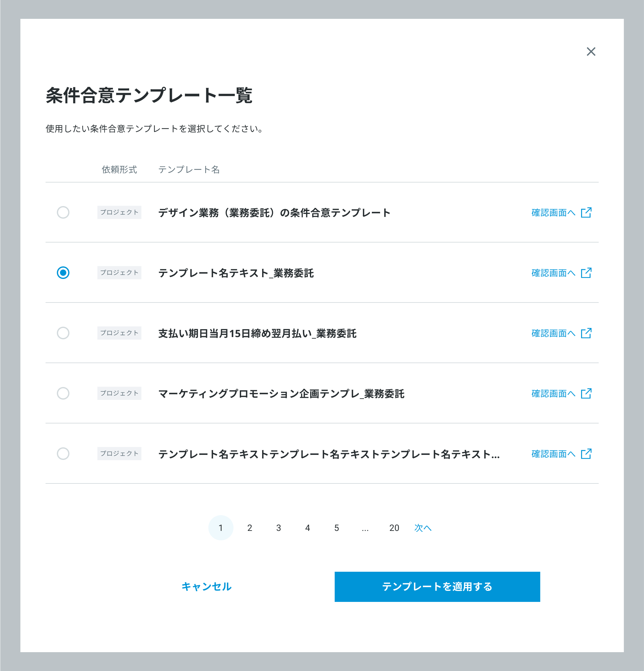Click external link icon for テンプレート名テキスト_業務委託
This screenshot has height=671, width=644.
(x=586, y=273)
